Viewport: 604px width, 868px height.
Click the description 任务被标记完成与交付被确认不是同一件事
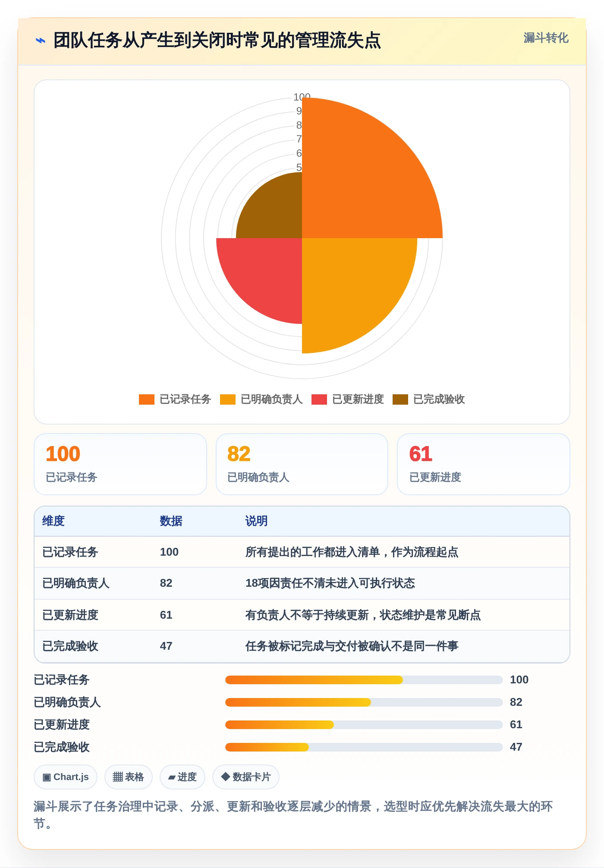(x=352, y=646)
